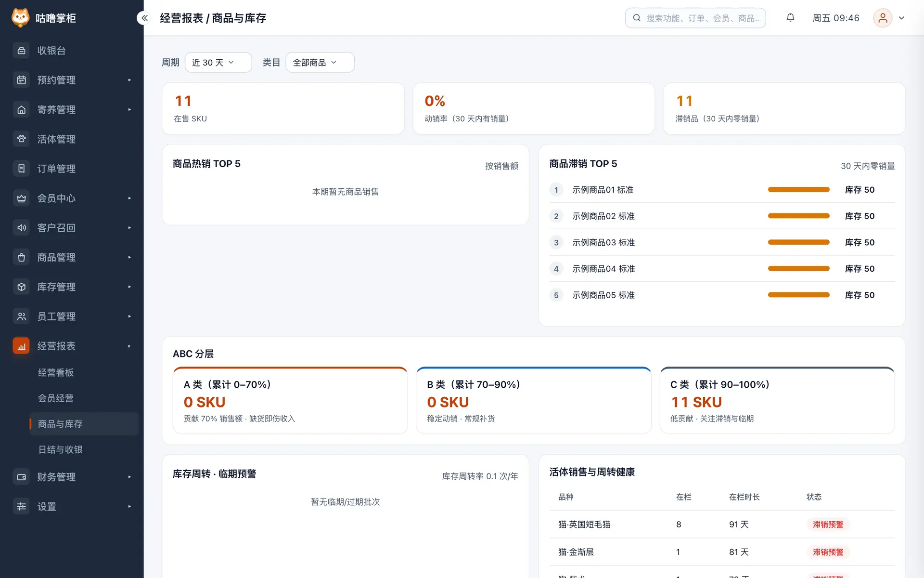Expand the 财务管理 submenu arrow

[x=129, y=477]
